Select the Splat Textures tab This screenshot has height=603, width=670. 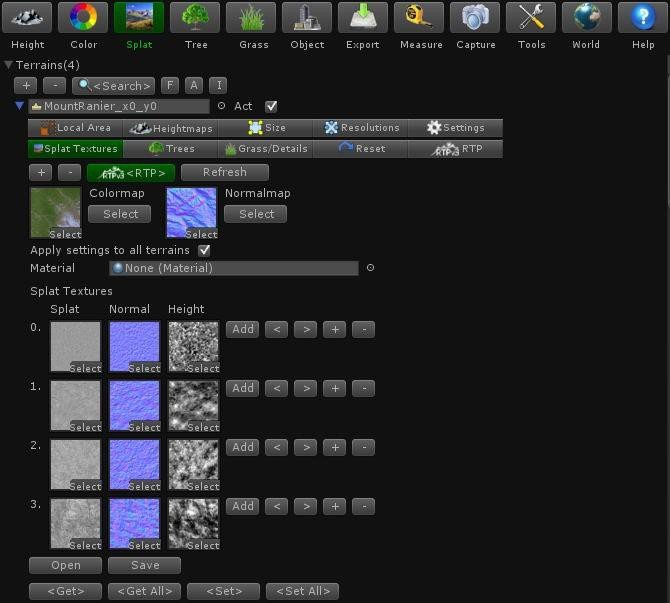[75, 149]
